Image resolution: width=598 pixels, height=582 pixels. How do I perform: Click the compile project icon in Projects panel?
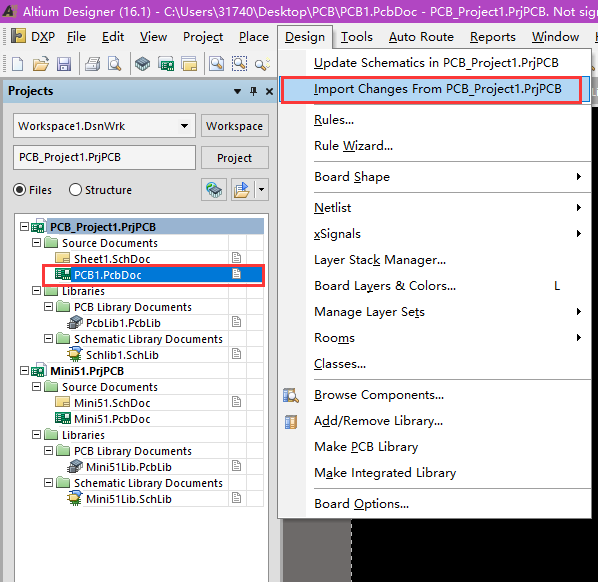214,190
